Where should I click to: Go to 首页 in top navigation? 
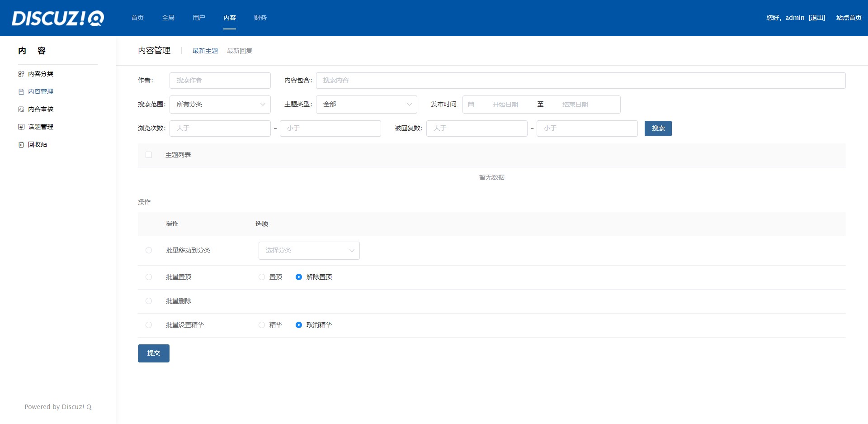[137, 18]
